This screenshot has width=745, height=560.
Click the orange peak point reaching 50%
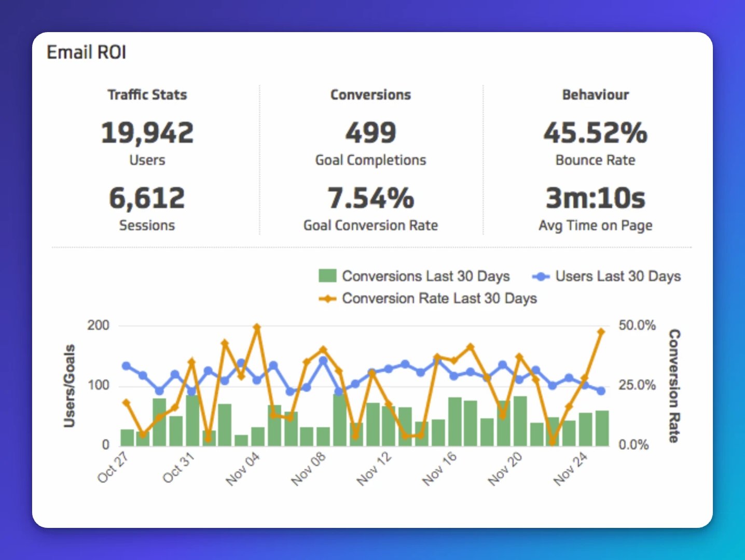tap(257, 328)
